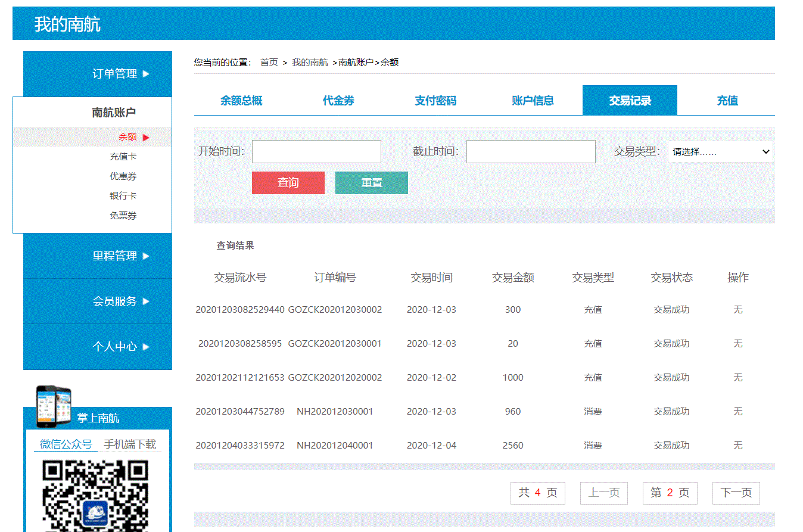Select the 微信公众号 tab
Viewport: 803px width, 532px height.
(66, 444)
